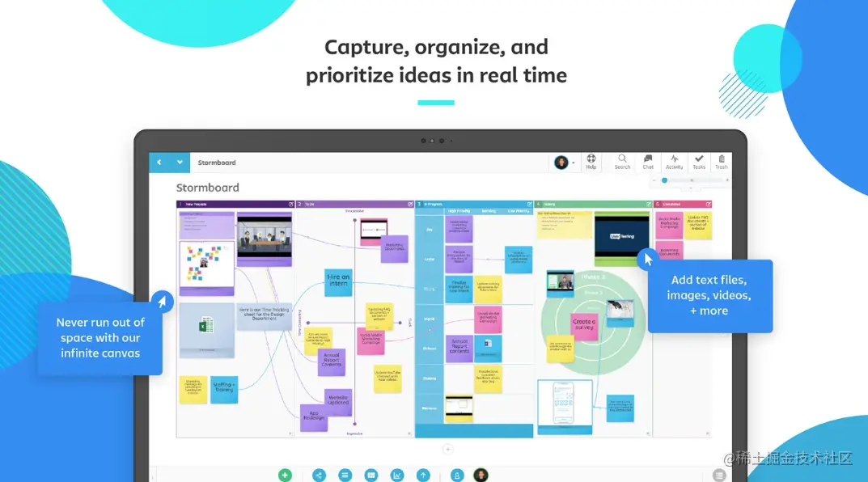Select the 'Staffing + Training' blue sticky
Viewport: 868px width, 482px height.
click(224, 388)
